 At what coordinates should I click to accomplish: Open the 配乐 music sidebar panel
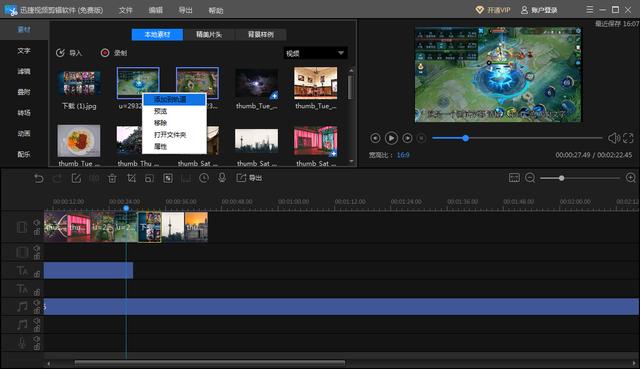[x=24, y=154]
